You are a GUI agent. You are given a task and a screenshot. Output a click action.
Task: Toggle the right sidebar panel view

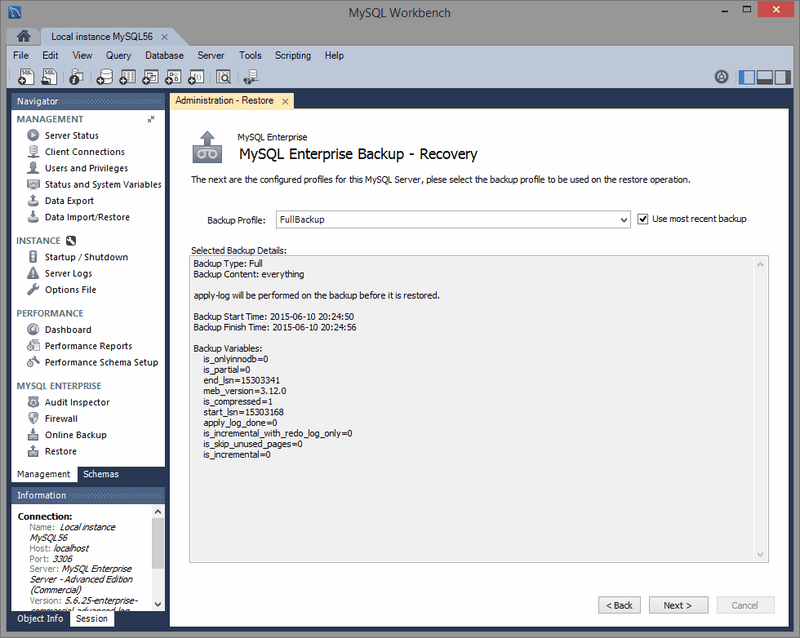click(783, 77)
